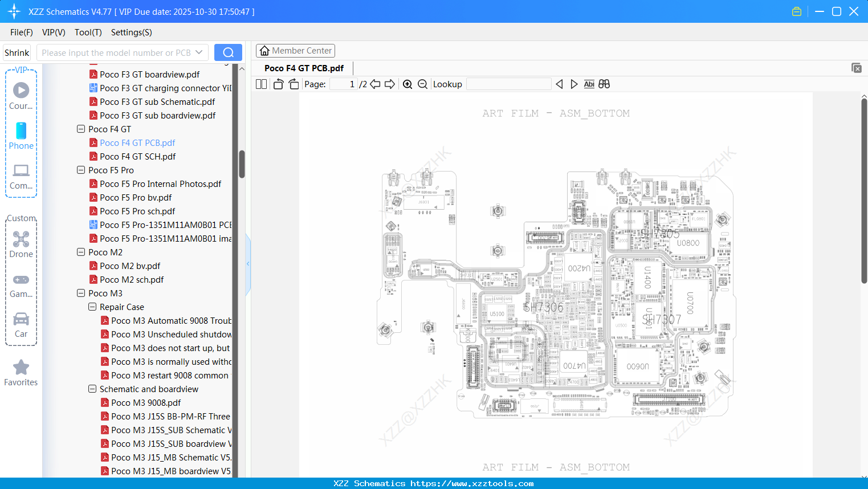Collapse the Poco F5 Pro folder
Viewport: 868px width, 489px height.
[x=81, y=170]
